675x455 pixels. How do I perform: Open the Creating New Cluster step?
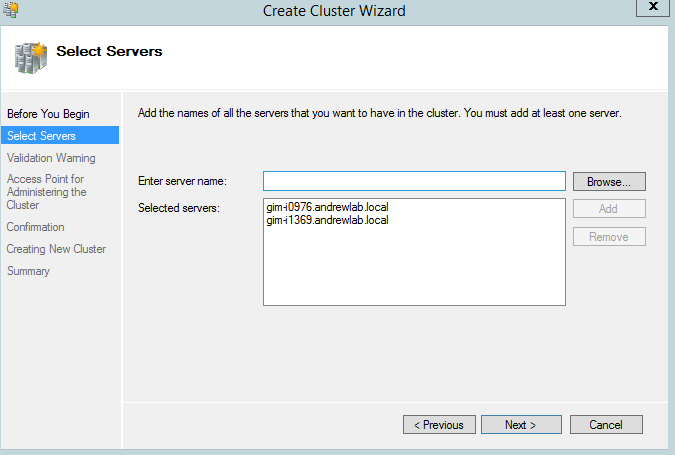pyautogui.click(x=56, y=249)
